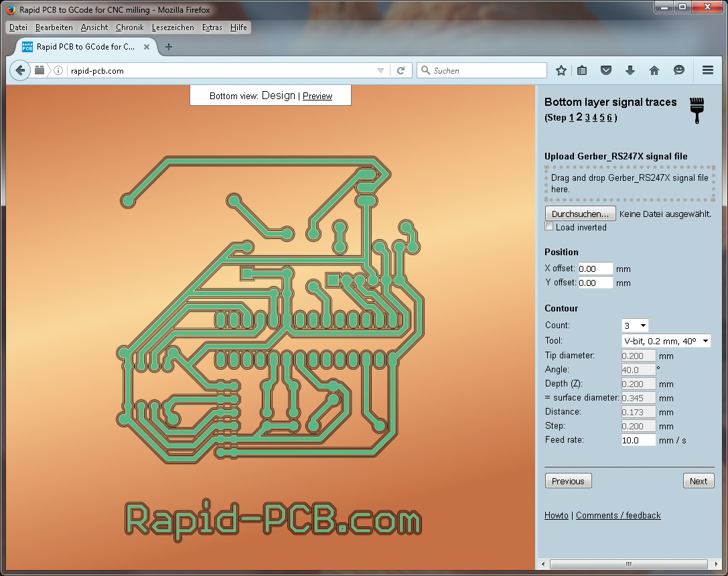
Task: Go to Step 5 link
Action: (x=602, y=117)
